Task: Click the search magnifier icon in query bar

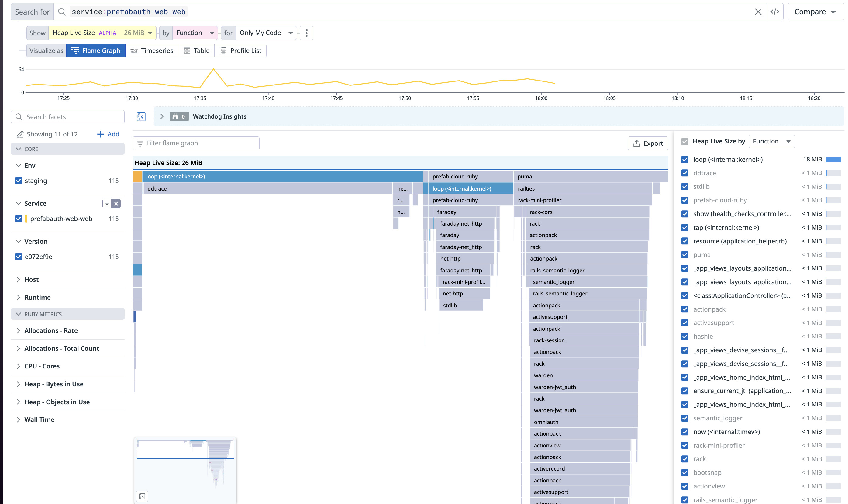Action: pos(61,12)
